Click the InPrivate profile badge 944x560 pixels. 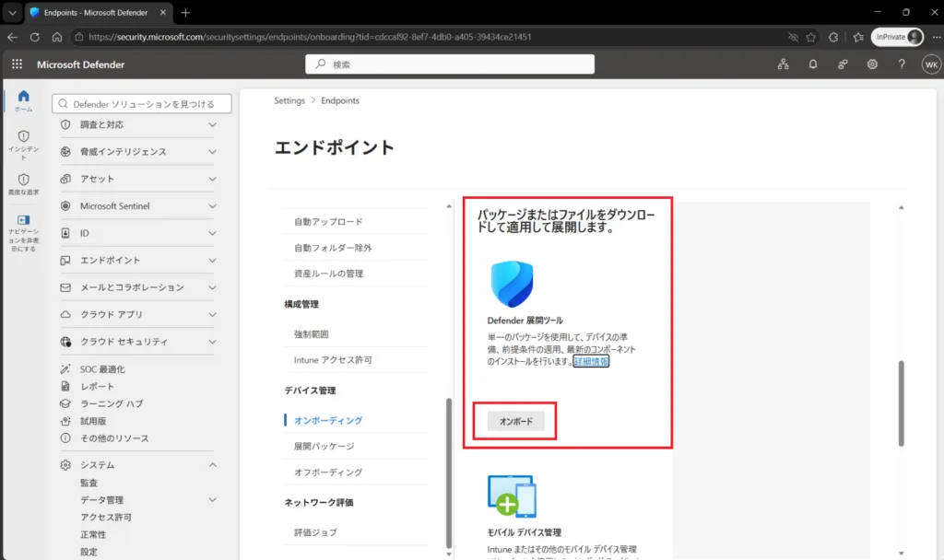[x=898, y=37]
